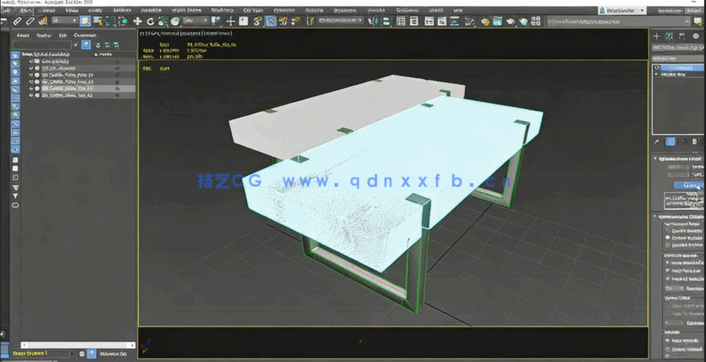Open the Help menu

click(x=457, y=10)
